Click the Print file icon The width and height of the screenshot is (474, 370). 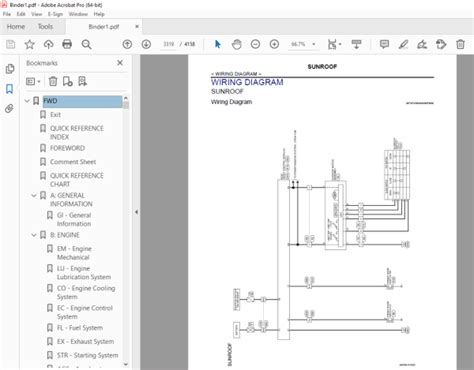click(67, 44)
